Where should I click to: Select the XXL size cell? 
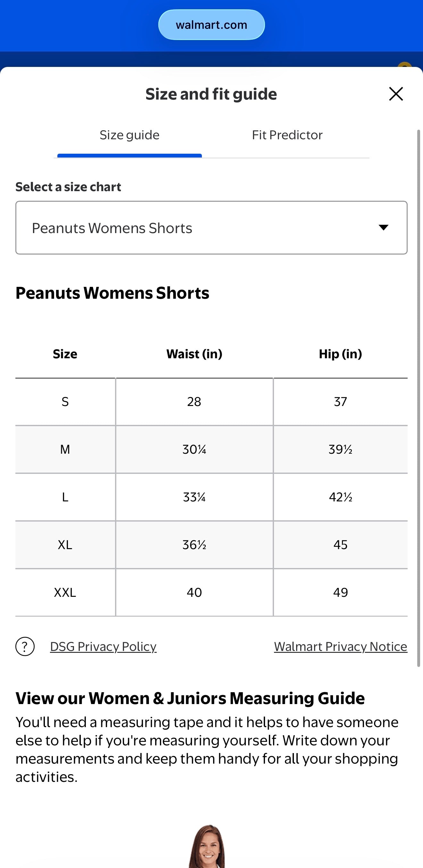(x=65, y=592)
